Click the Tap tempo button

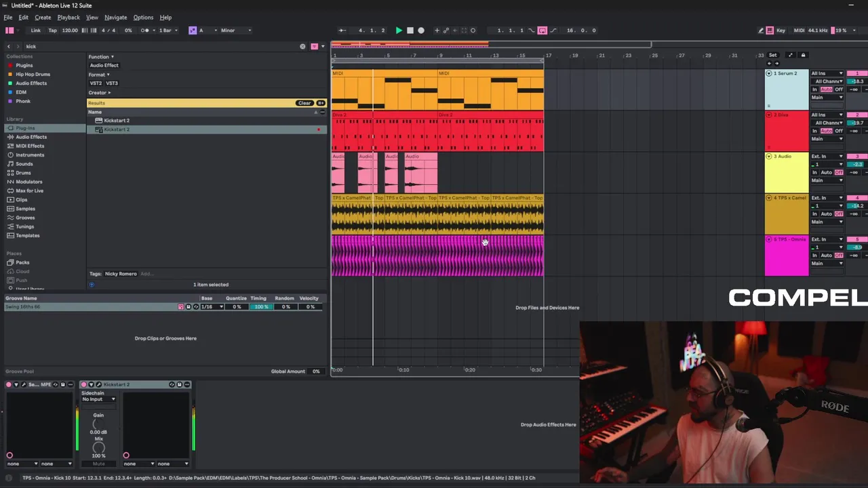(x=52, y=30)
